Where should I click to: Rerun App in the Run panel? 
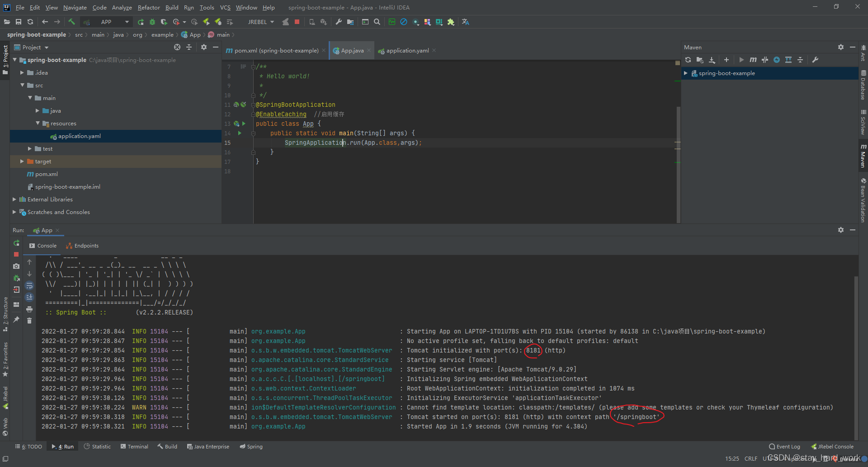coord(16,243)
